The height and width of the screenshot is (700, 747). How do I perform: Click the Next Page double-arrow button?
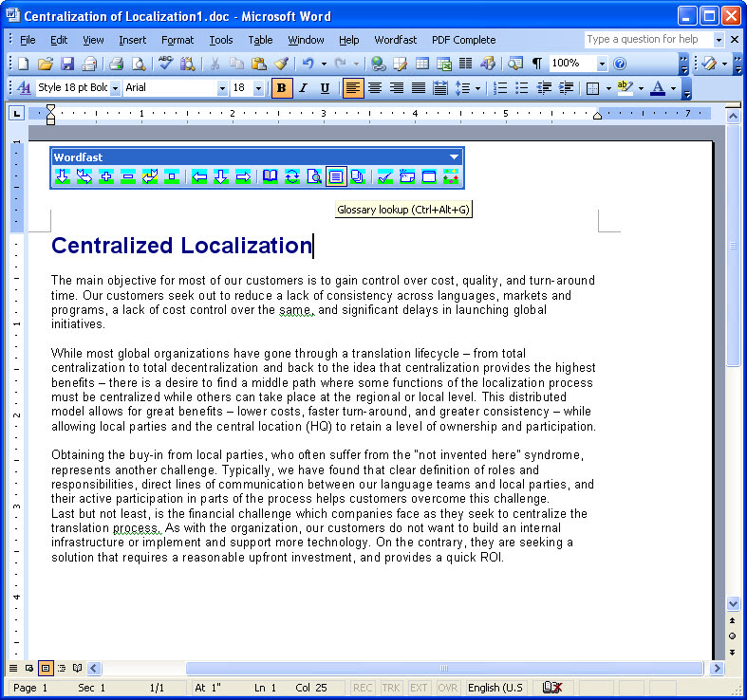point(732,652)
